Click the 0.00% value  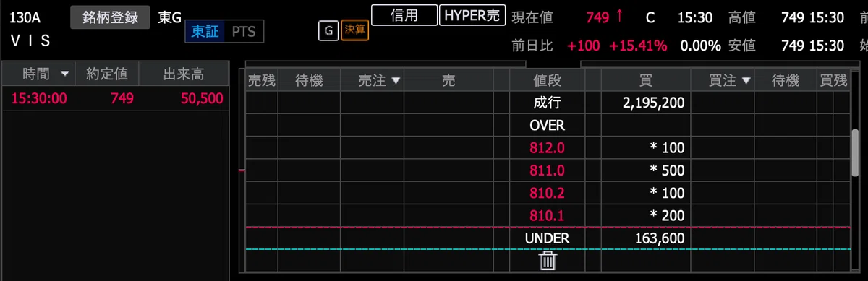coord(701,46)
